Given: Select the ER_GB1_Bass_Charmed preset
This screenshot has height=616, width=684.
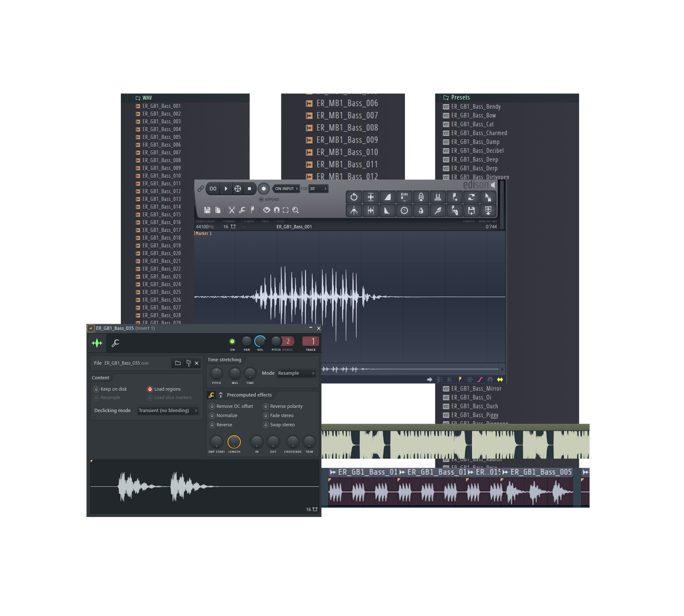Looking at the screenshot, I should click(479, 133).
